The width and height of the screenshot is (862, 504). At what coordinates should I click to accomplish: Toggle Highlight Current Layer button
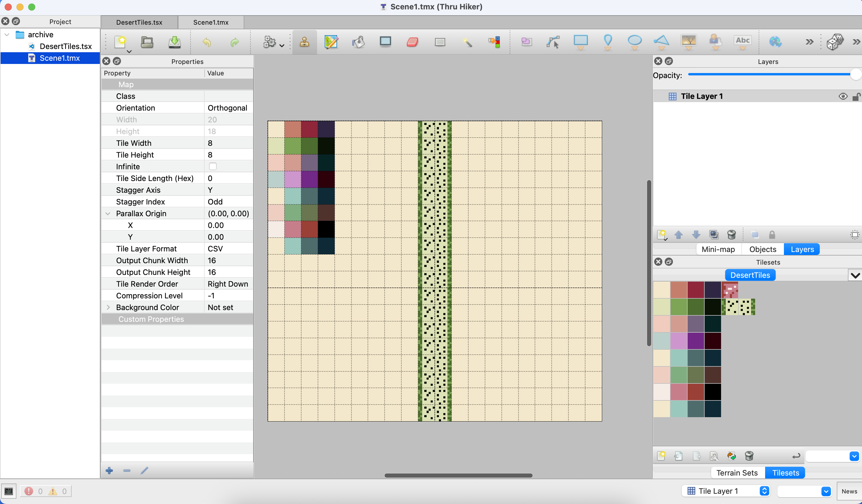point(854,235)
